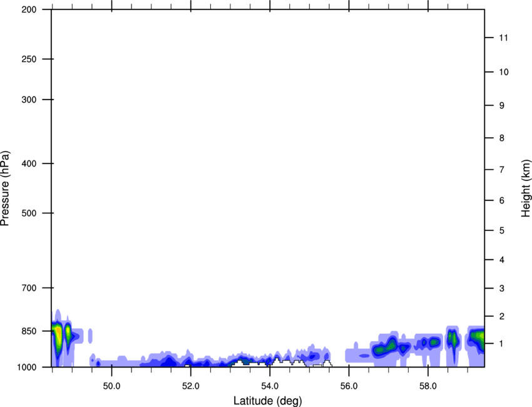Viewport: 532px width, 407px height.
Task: Click the 58.0 latitude tick label
Action: (x=428, y=386)
